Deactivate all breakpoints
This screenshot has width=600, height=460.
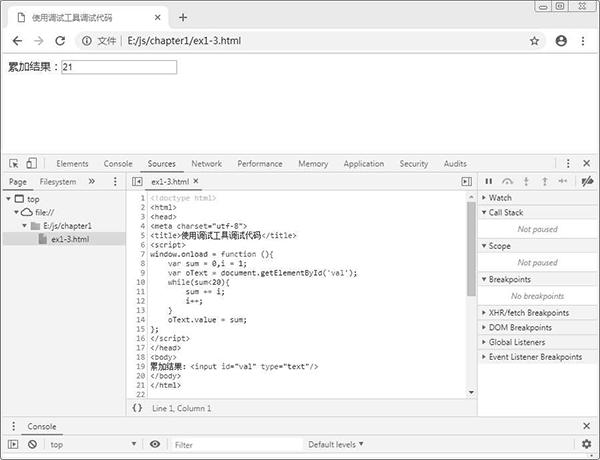tap(587, 181)
